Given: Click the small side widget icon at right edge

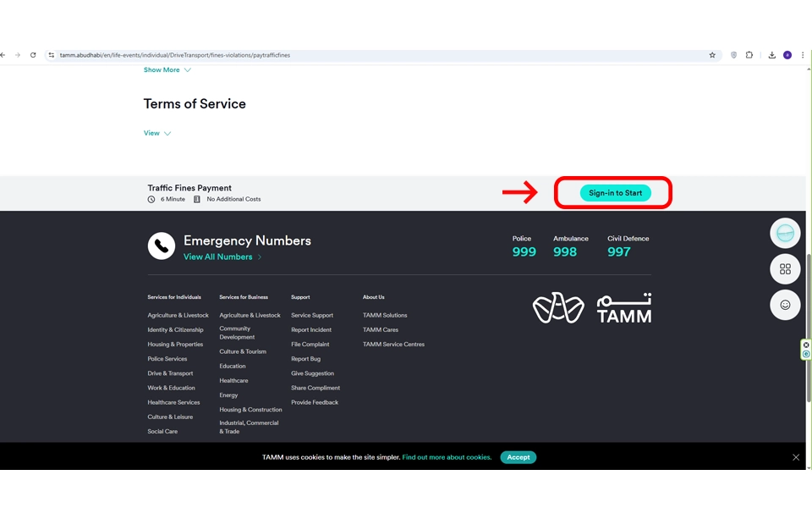Looking at the screenshot, I should (806, 350).
